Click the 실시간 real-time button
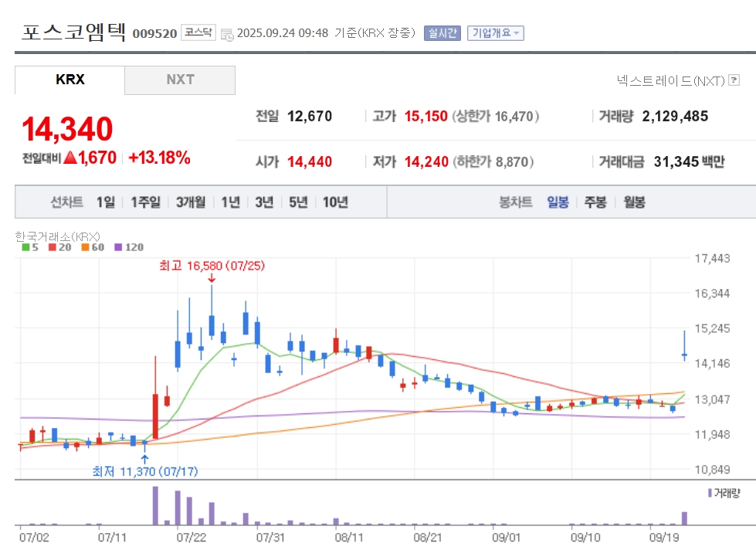 point(442,32)
